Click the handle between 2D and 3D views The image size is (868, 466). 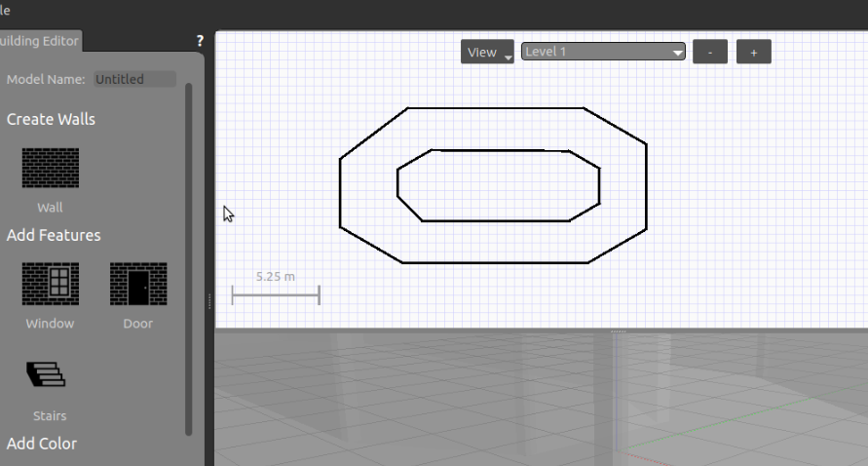click(x=619, y=331)
